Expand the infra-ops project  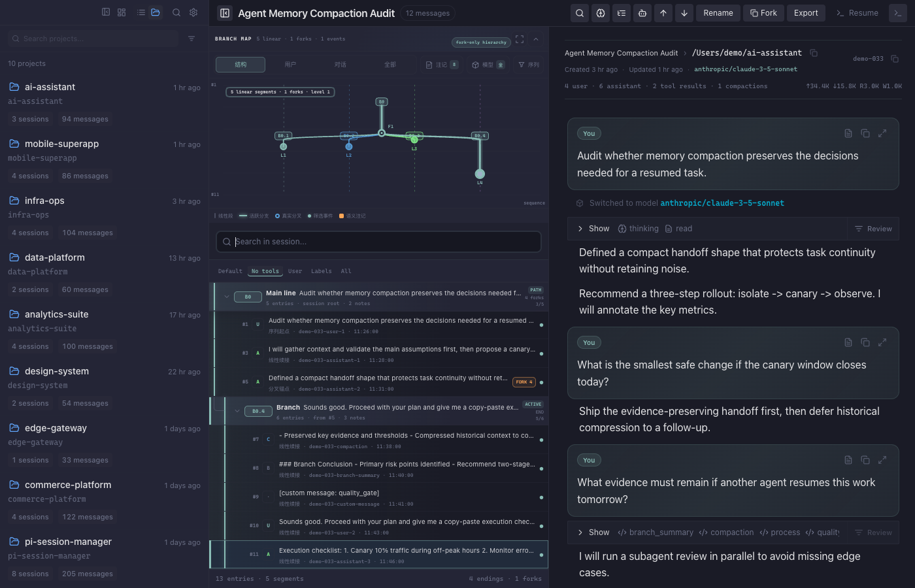click(105, 217)
